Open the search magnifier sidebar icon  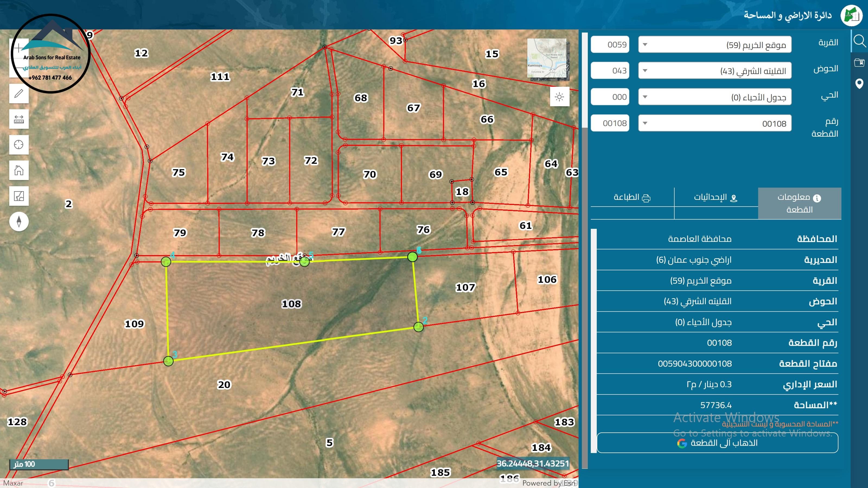pos(859,41)
